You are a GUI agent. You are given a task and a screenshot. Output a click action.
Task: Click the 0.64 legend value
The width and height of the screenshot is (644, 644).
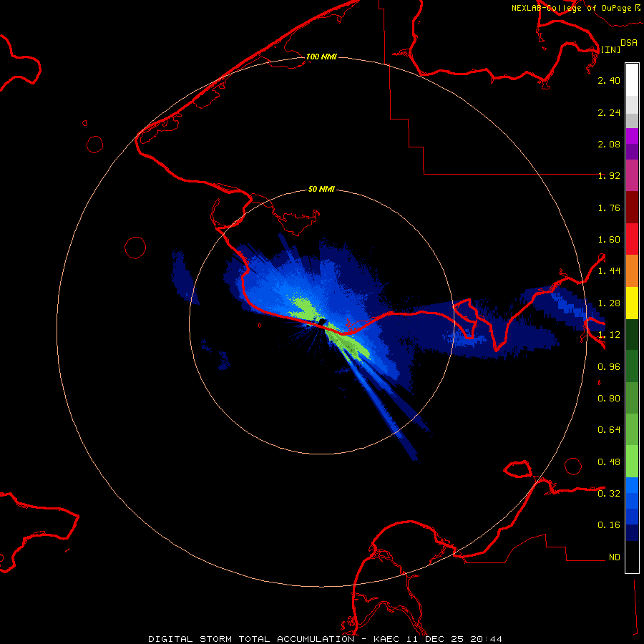click(x=609, y=430)
